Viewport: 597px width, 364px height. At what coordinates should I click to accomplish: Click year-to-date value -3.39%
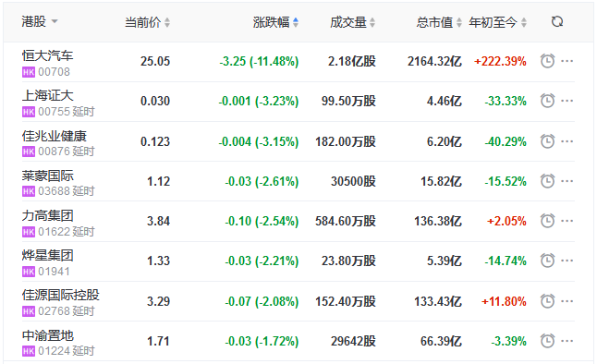point(508,341)
